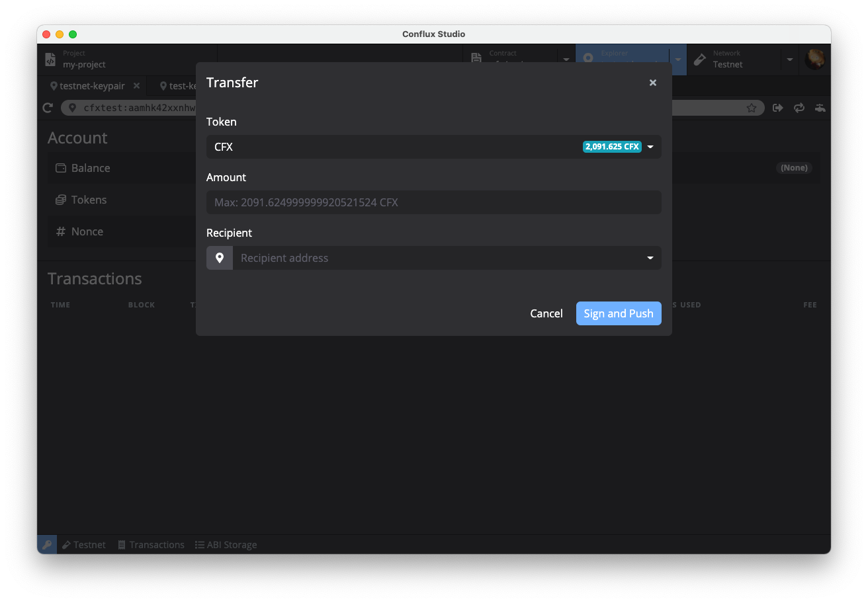Select the Tokens row in Account

coord(434,200)
